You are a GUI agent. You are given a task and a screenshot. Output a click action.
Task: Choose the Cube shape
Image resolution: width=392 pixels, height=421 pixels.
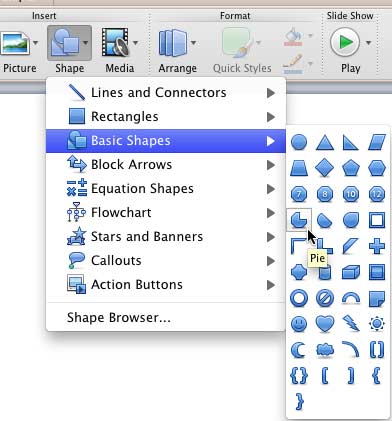click(x=351, y=272)
